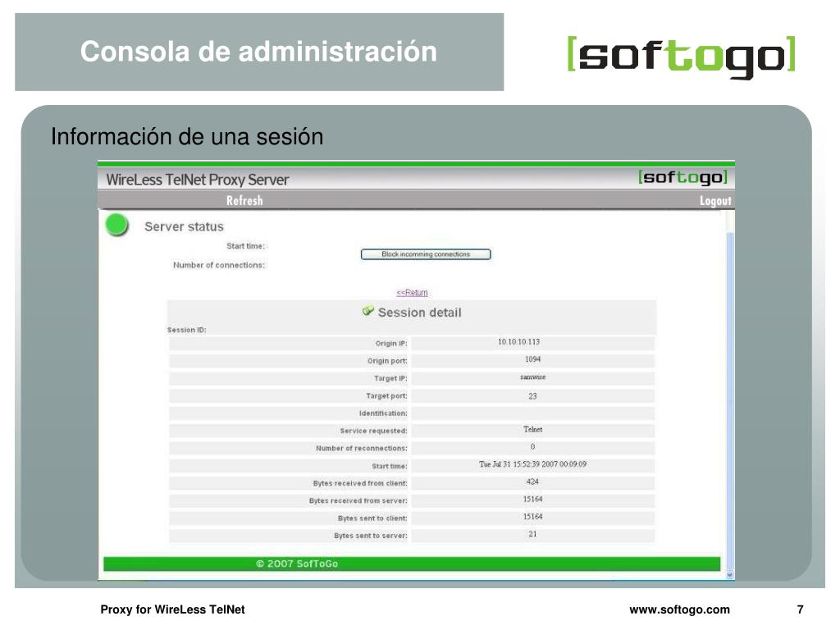
Task: Click the Number of connections label
Action: [218, 265]
